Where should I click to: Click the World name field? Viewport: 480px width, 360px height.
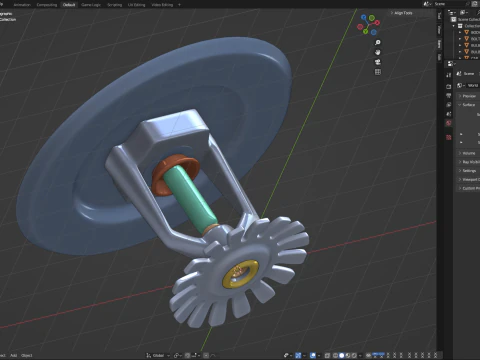coord(473,86)
